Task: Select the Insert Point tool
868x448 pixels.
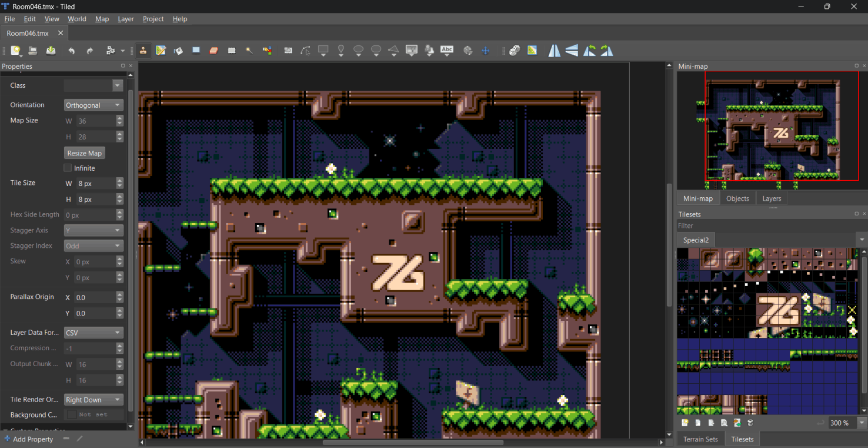Action: pyautogui.click(x=340, y=51)
